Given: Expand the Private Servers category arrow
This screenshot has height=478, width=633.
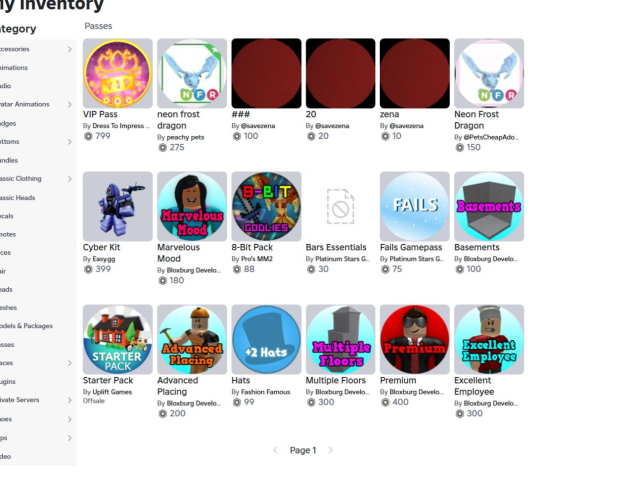Looking at the screenshot, I should click(x=69, y=400).
